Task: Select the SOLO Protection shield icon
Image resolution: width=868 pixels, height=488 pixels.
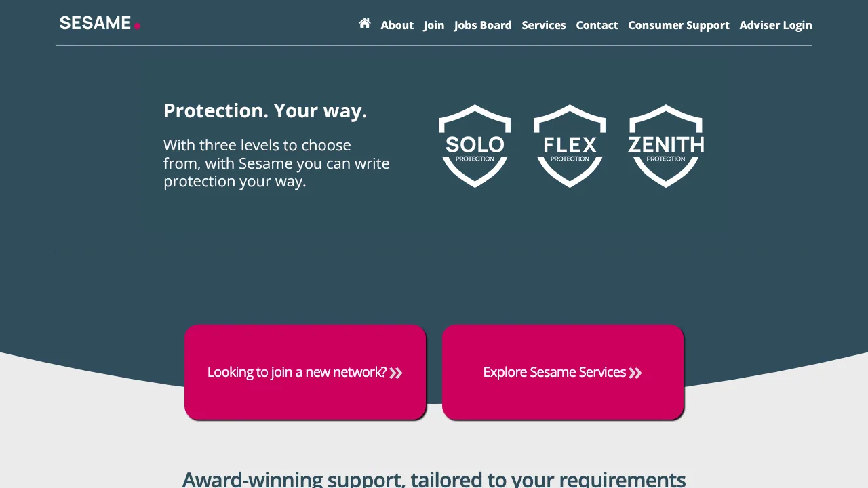Action: pos(475,146)
